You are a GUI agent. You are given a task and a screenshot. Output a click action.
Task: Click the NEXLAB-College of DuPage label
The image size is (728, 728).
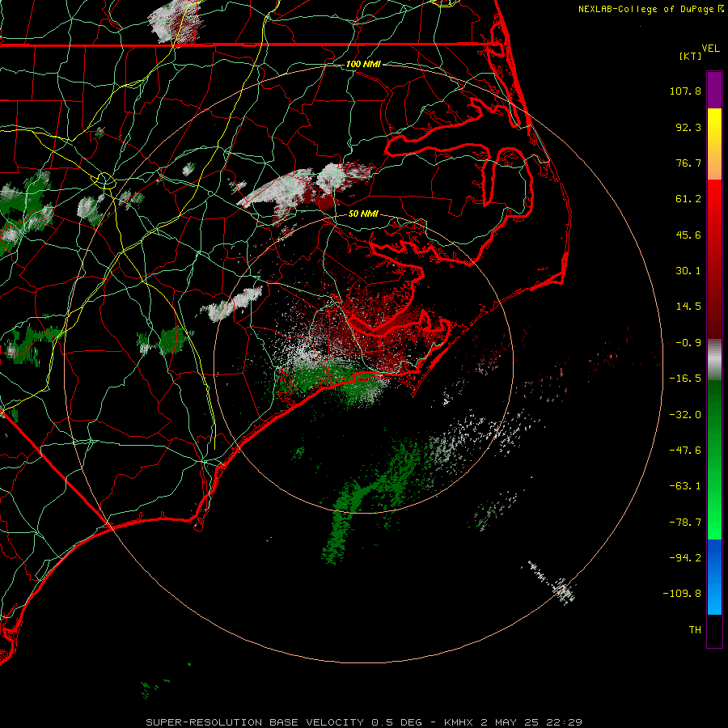(651, 9)
